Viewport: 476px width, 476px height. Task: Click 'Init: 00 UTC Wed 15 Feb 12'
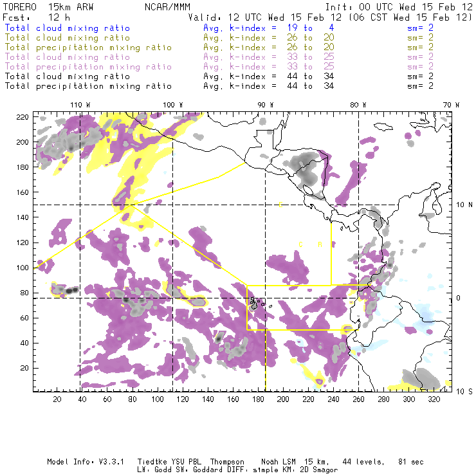click(x=399, y=7)
